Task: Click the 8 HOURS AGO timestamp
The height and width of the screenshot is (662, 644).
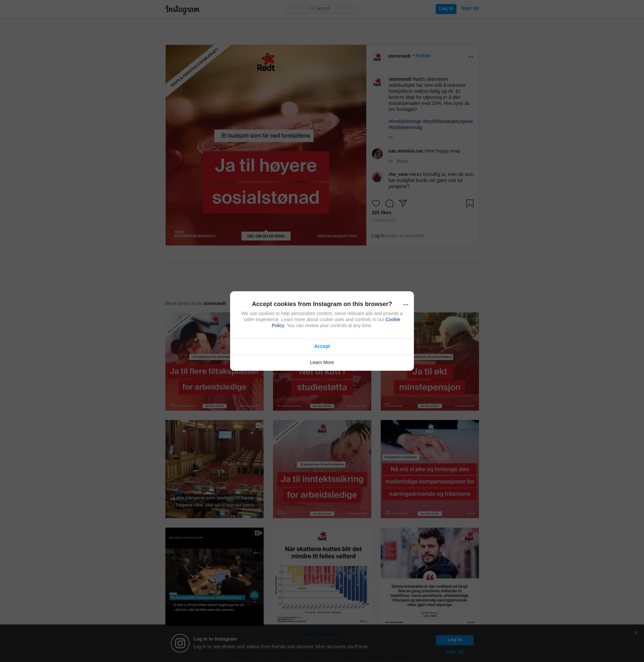Action: tap(384, 220)
